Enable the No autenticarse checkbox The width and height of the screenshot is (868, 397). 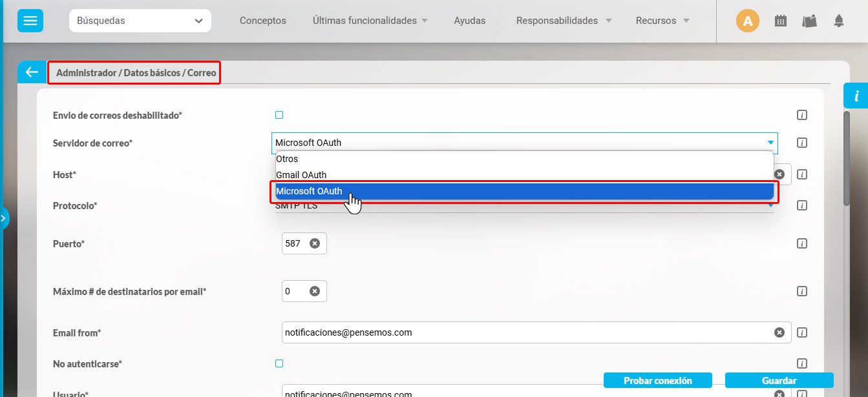pyautogui.click(x=279, y=363)
